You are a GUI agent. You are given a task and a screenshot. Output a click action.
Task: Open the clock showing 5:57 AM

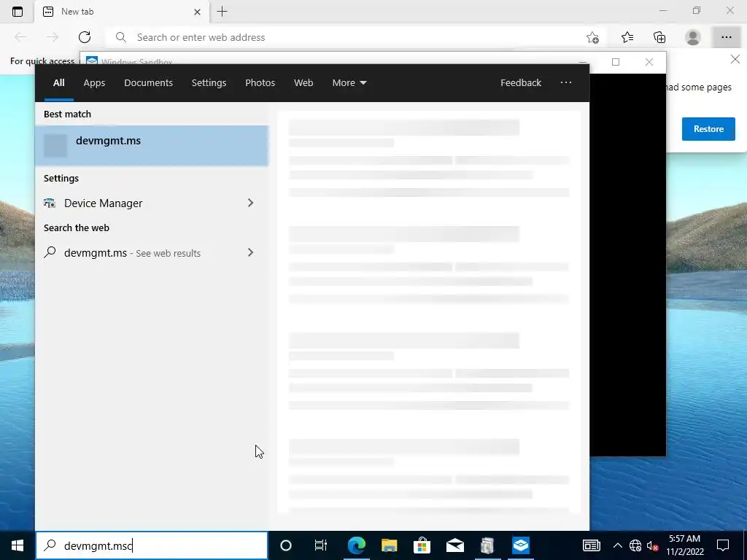[684, 545]
